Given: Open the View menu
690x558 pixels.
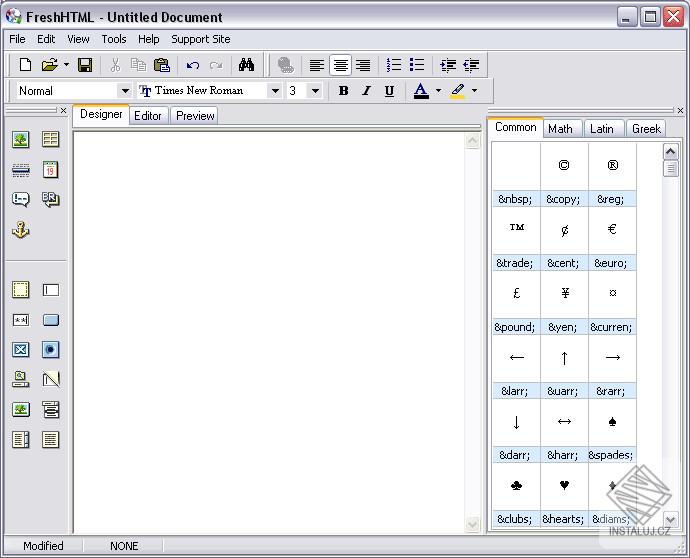Looking at the screenshot, I should coord(78,39).
